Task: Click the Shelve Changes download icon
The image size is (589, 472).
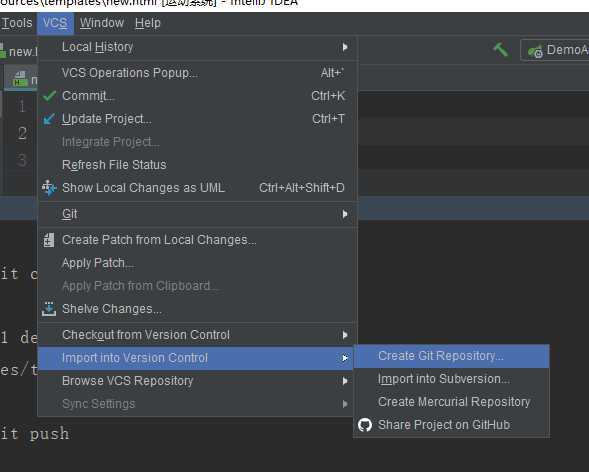Action: tap(49, 309)
